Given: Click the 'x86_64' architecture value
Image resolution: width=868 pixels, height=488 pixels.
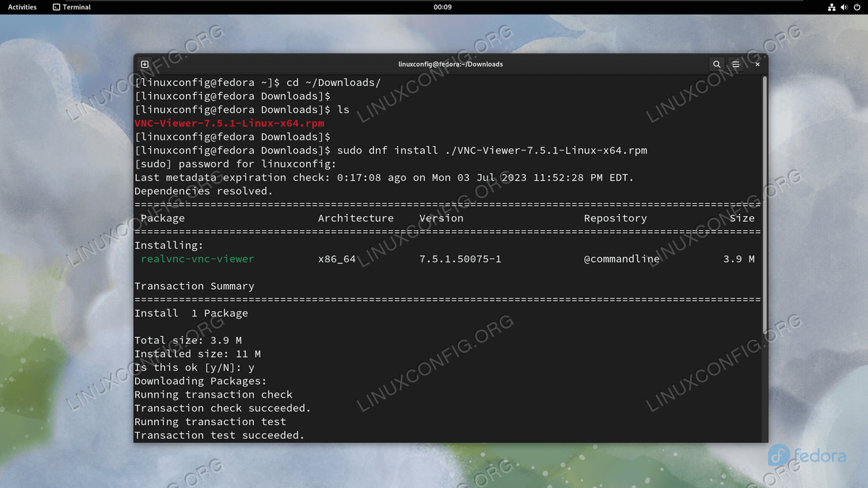Looking at the screenshot, I should coord(337,259).
